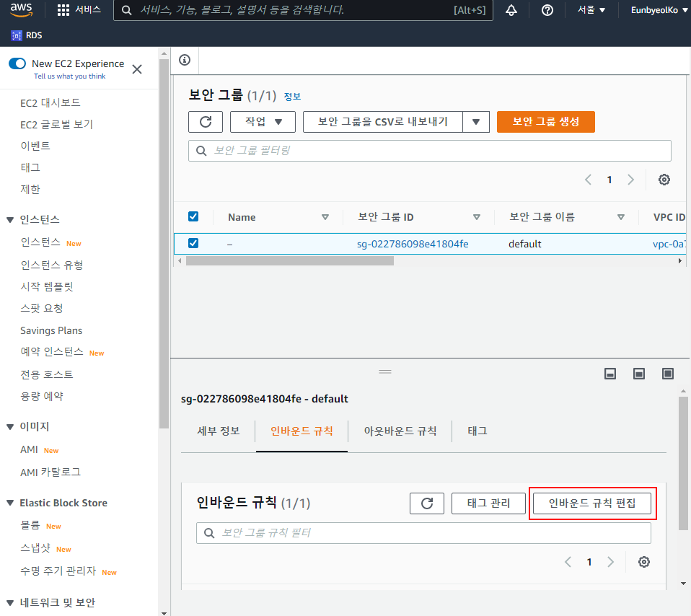The height and width of the screenshot is (616, 691).
Task: Open EC2 글로벌 보기 in sidebar
Action: [x=56, y=124]
